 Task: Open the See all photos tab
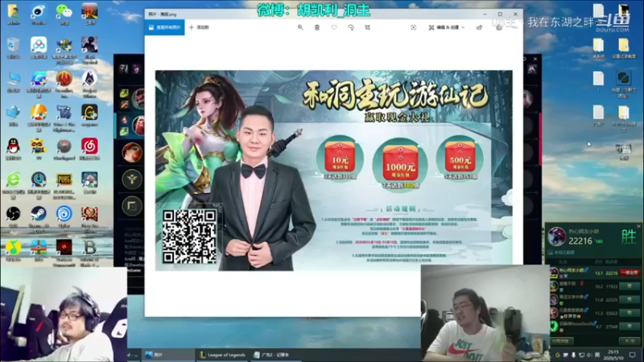(165, 27)
